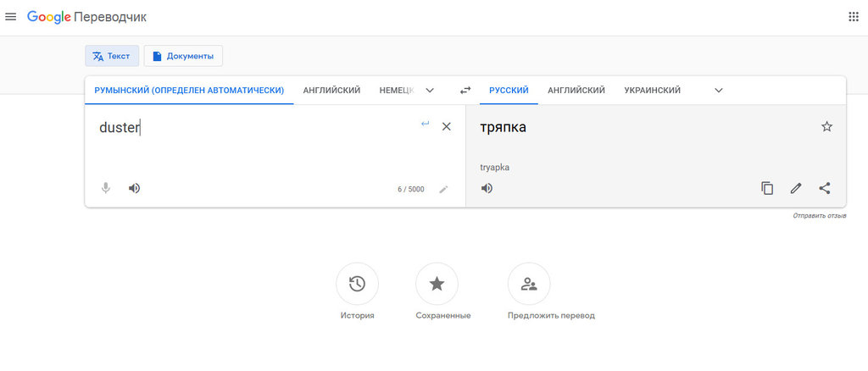Listen to the translation тряпка
This screenshot has height=371, width=868.
(x=487, y=189)
